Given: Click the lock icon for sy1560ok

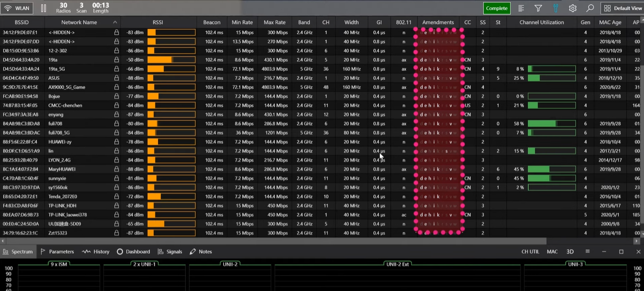Looking at the screenshot, I should (117, 188).
